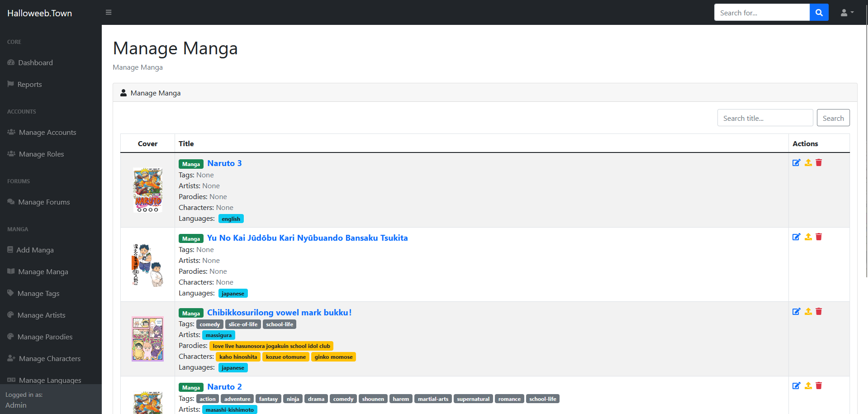Image resolution: width=868 pixels, height=414 pixels.
Task: Open the user account dropdown
Action: [x=847, y=13]
